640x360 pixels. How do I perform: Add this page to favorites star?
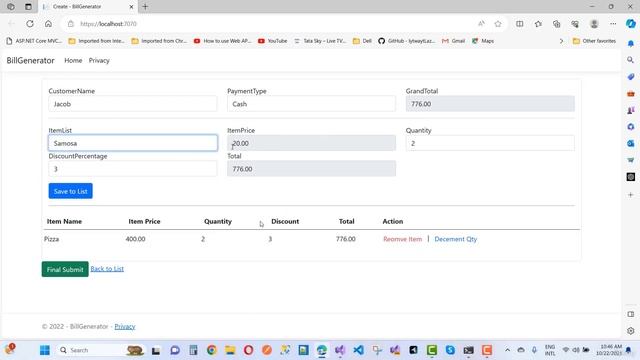[498, 24]
